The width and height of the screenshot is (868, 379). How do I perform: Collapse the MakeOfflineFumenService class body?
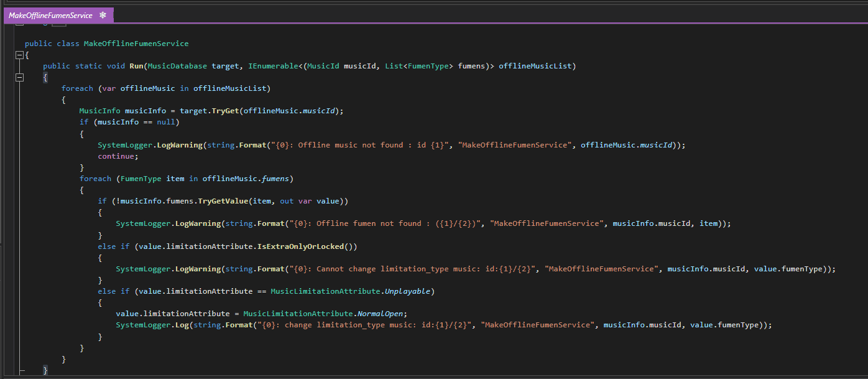(19, 55)
